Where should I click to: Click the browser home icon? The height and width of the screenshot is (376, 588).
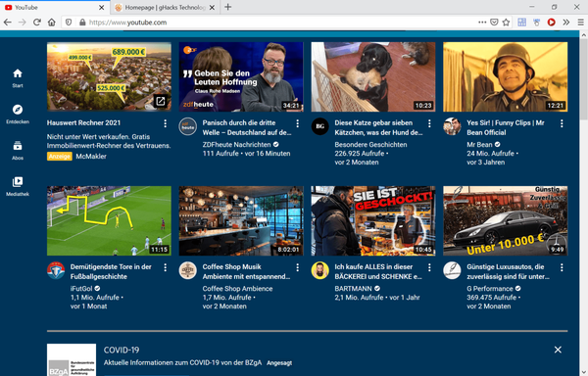tap(51, 23)
